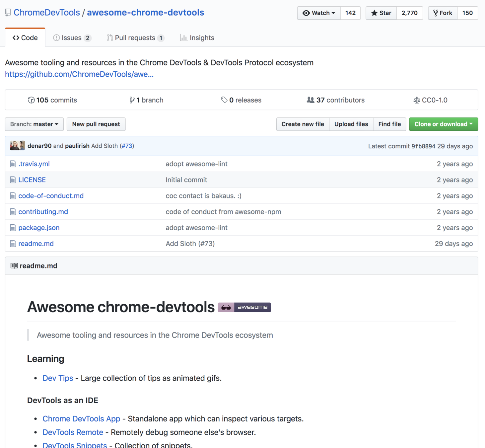Click the branch icon next to 1 branch
485x448 pixels.
coord(132,100)
